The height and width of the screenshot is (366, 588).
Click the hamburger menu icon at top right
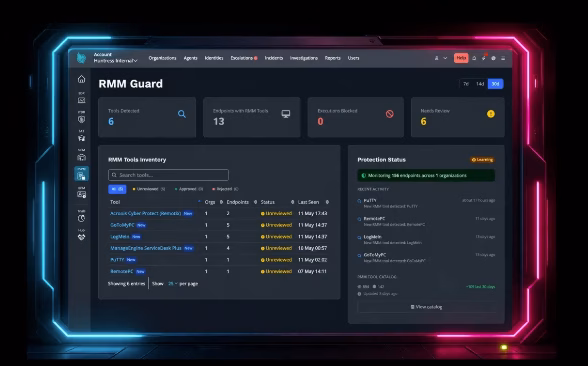point(503,58)
